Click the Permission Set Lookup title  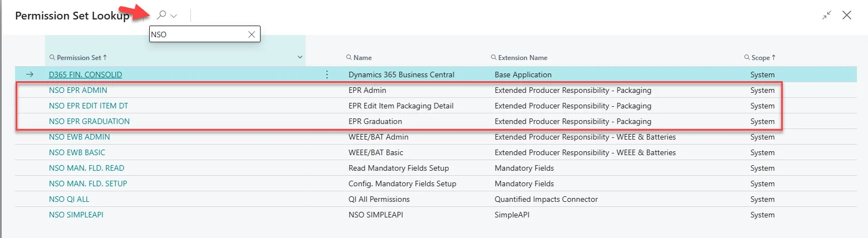[x=72, y=16]
